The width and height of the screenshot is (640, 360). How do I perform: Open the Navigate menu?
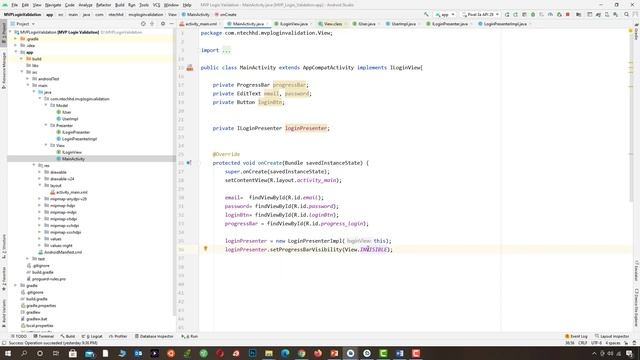pyautogui.click(x=53, y=5)
